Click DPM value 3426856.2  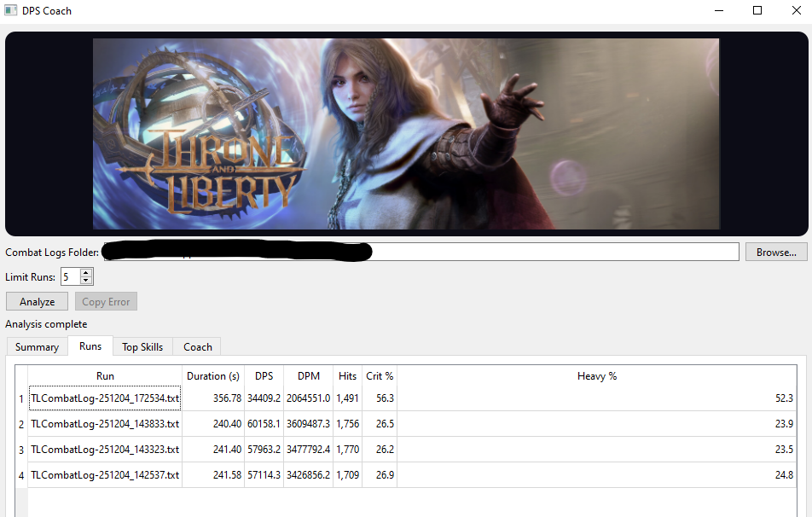coord(308,474)
